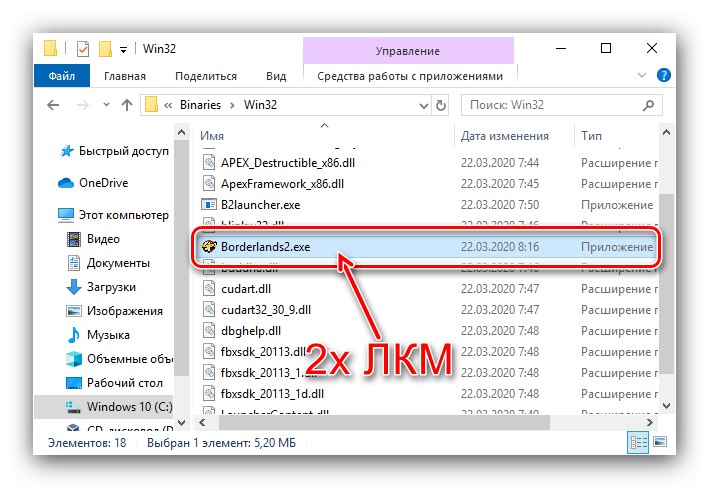This screenshot has height=488, width=709.
Task: Click the Properties quick access icon
Action: point(83,49)
